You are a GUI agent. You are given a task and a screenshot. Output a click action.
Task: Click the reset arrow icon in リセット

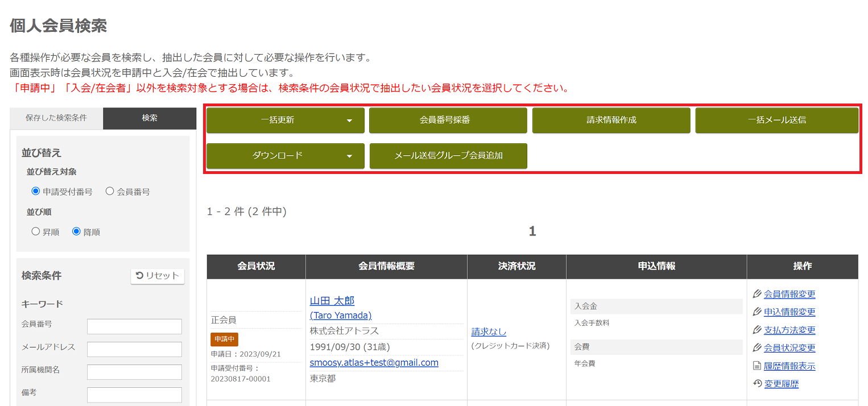[140, 276]
